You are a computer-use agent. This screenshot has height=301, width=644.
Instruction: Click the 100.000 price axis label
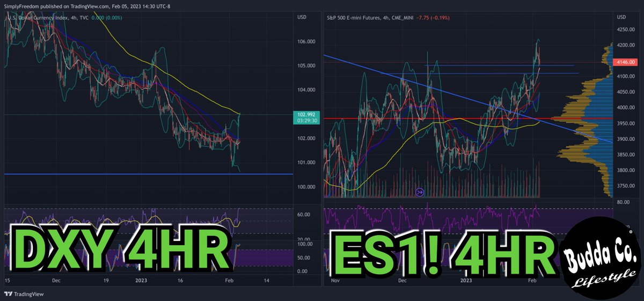click(x=306, y=187)
